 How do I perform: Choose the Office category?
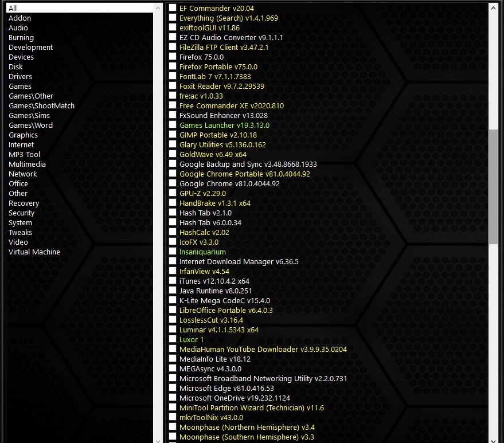pyautogui.click(x=18, y=183)
